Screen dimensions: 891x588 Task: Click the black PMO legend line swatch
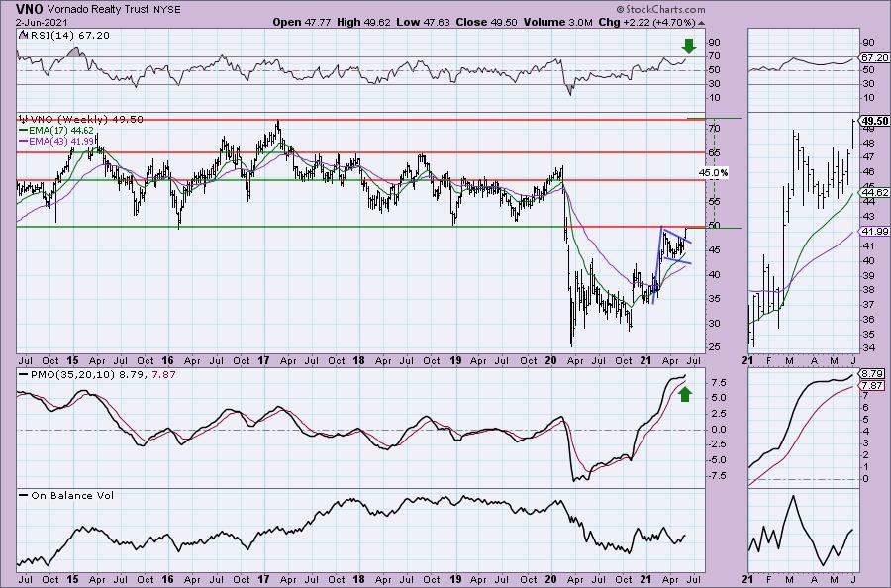point(24,375)
